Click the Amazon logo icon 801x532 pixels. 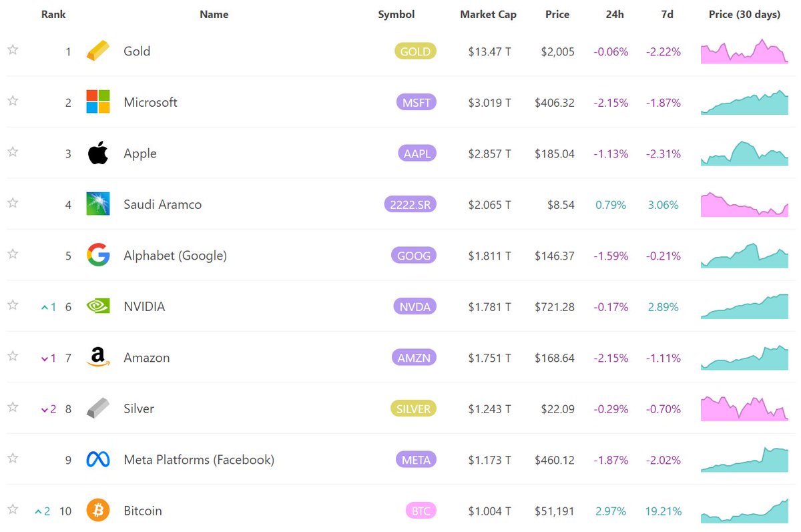(x=98, y=357)
